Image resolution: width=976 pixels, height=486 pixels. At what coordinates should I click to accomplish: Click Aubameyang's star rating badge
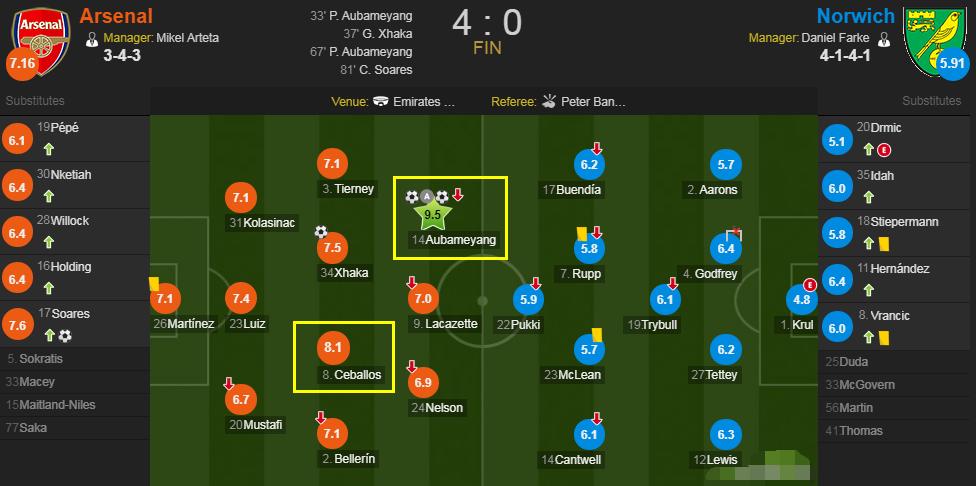coord(433,212)
